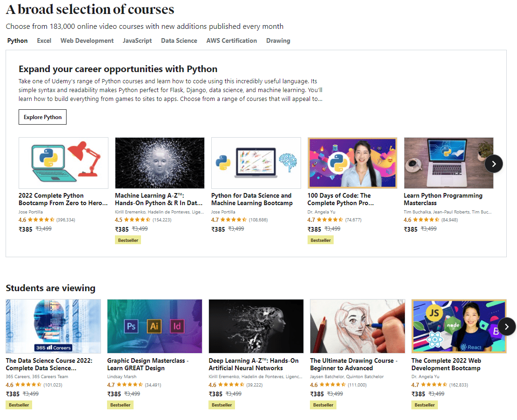Click the next arrow on the Python carousel
The image size is (517, 420).
point(494,164)
